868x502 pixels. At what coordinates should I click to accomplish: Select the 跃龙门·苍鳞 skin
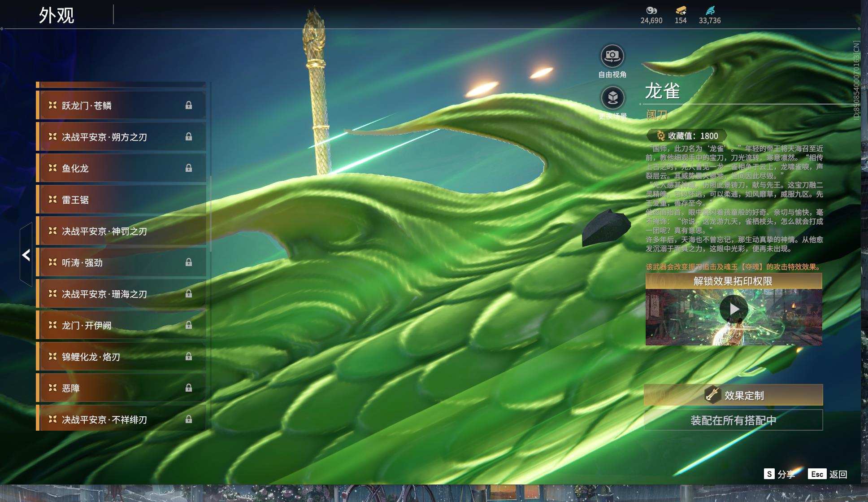tap(121, 105)
